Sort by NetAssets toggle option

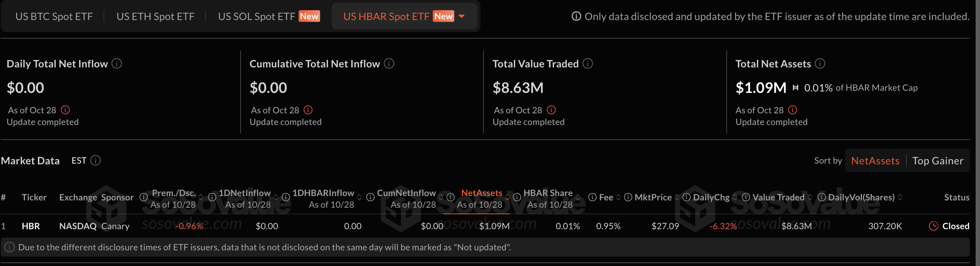tap(875, 161)
